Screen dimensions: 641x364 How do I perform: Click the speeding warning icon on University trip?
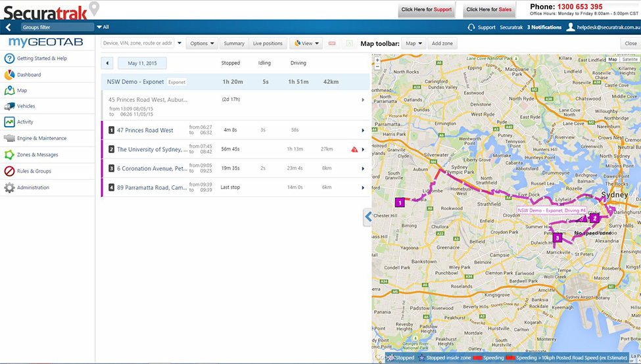354,150
